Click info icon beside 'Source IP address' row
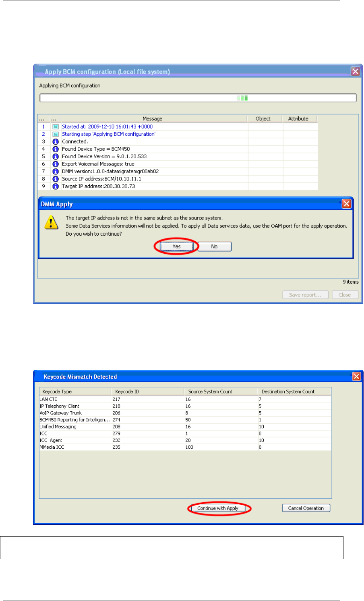This screenshot has height=601, width=364. pyautogui.click(x=56, y=179)
